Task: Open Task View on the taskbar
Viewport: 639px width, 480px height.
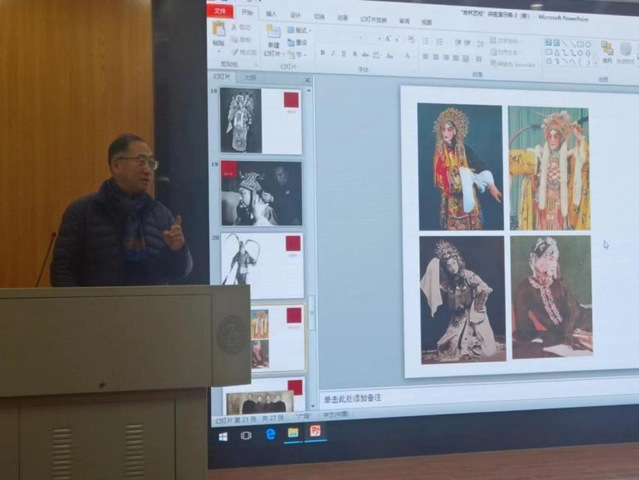Action: 246,435
